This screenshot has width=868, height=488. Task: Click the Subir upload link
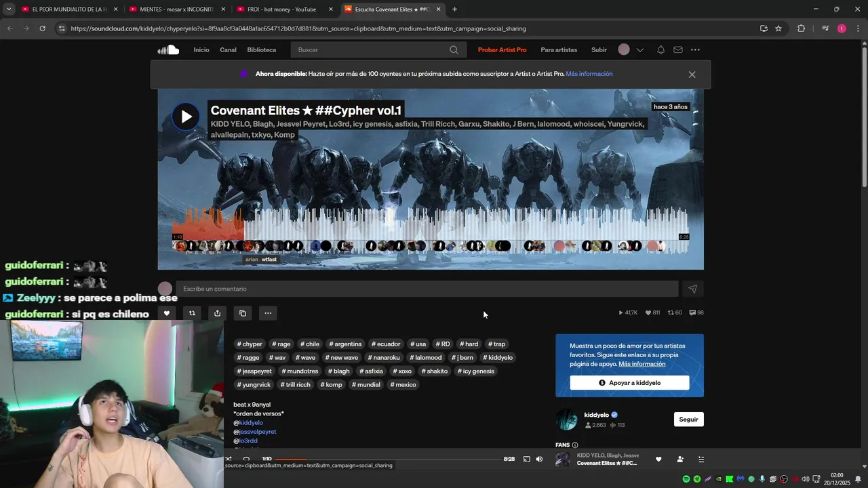[x=599, y=49]
